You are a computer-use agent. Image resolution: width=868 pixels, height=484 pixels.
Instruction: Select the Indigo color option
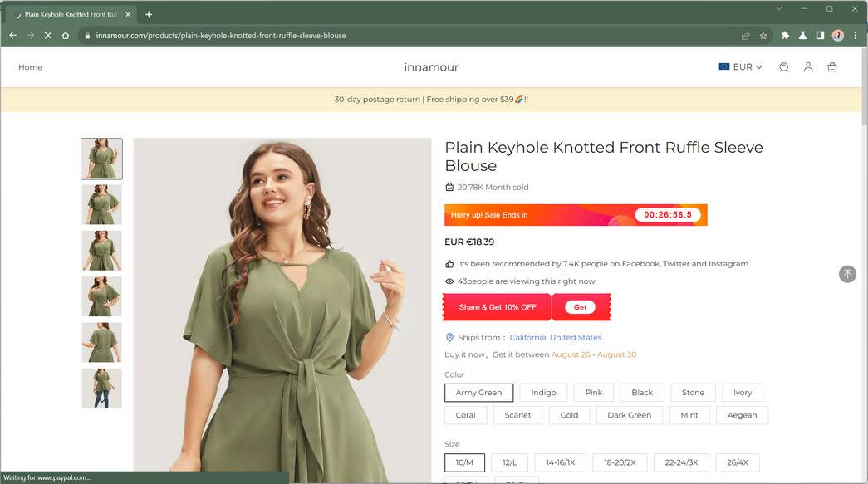[543, 393]
